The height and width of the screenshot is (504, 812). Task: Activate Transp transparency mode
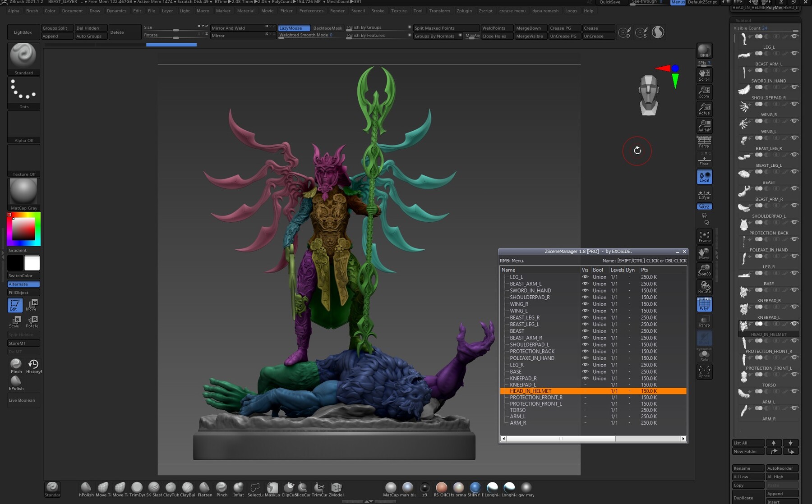(704, 321)
